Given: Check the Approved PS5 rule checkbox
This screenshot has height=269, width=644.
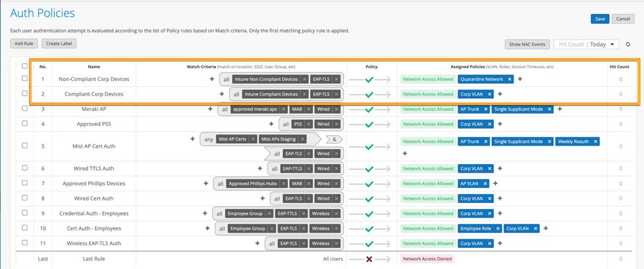Looking at the screenshot, I should point(24,123).
